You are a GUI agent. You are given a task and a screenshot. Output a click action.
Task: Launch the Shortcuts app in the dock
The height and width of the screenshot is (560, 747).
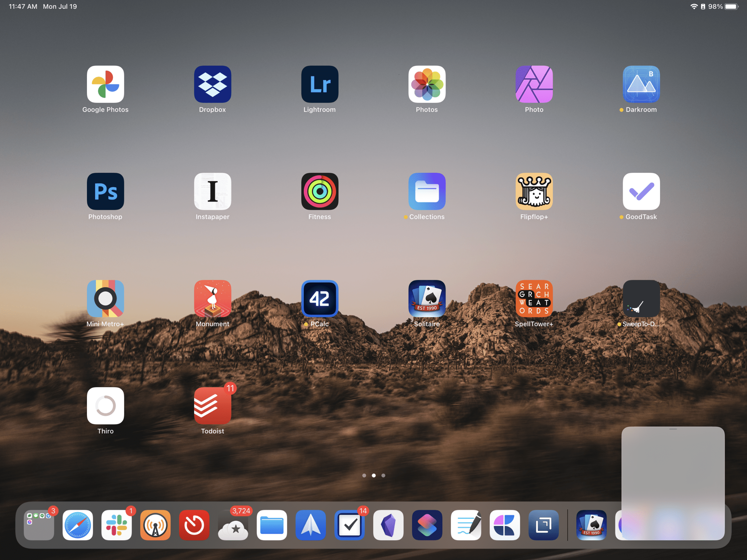[x=427, y=525]
